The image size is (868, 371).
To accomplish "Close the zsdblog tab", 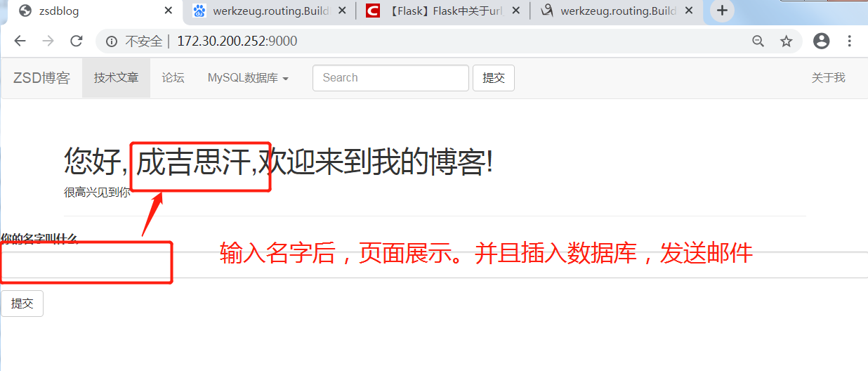I will tap(169, 11).
